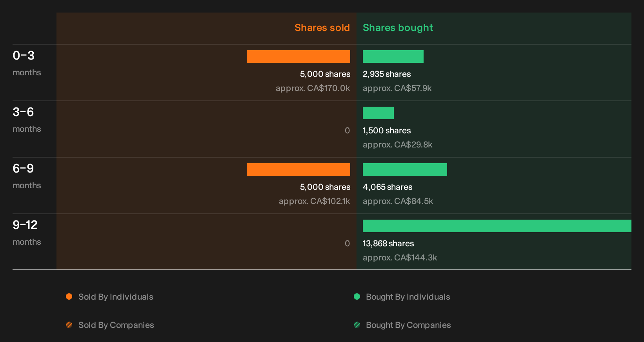Click the striped Sold By Companies legend icon
644x342 pixels.
(x=69, y=325)
